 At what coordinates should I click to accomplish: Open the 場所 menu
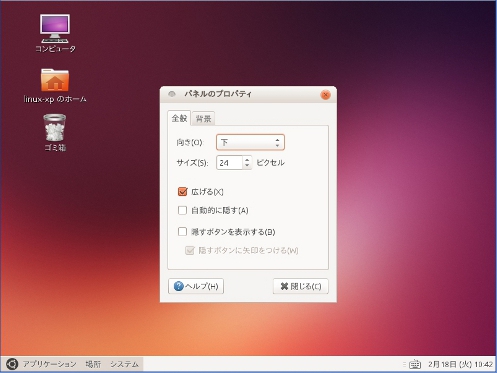pyautogui.click(x=93, y=364)
